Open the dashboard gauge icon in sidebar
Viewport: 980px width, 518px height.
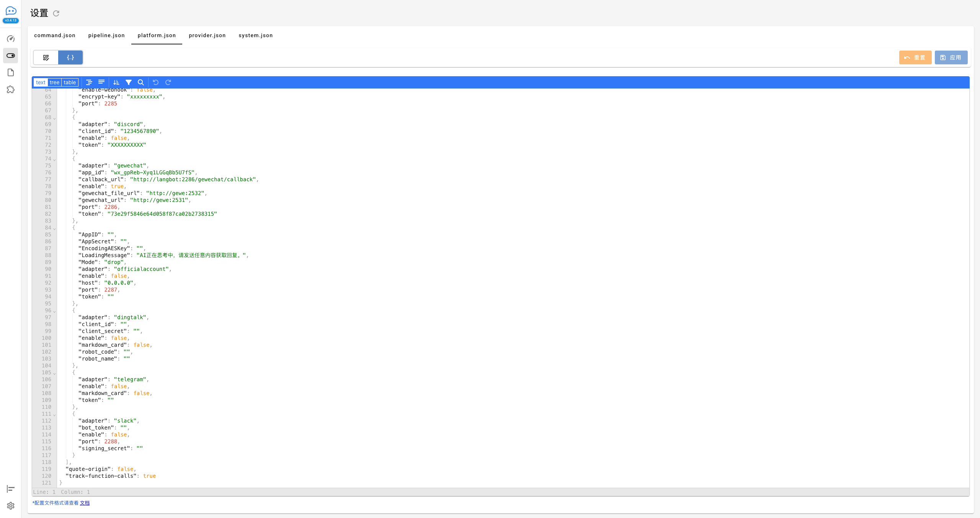(11, 39)
